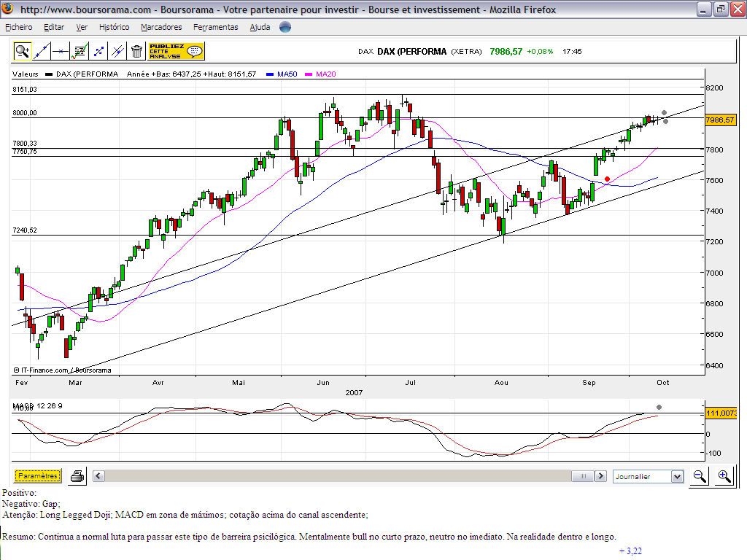Open the Ajuda menu
Image resolution: width=747 pixels, height=560 pixels.
(x=260, y=27)
